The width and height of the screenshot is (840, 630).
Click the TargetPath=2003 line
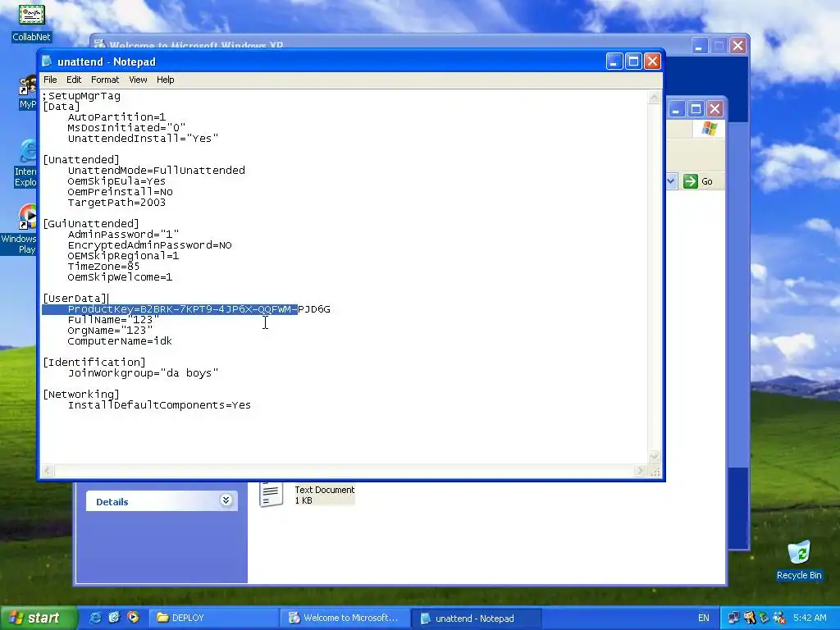pyautogui.click(x=116, y=203)
